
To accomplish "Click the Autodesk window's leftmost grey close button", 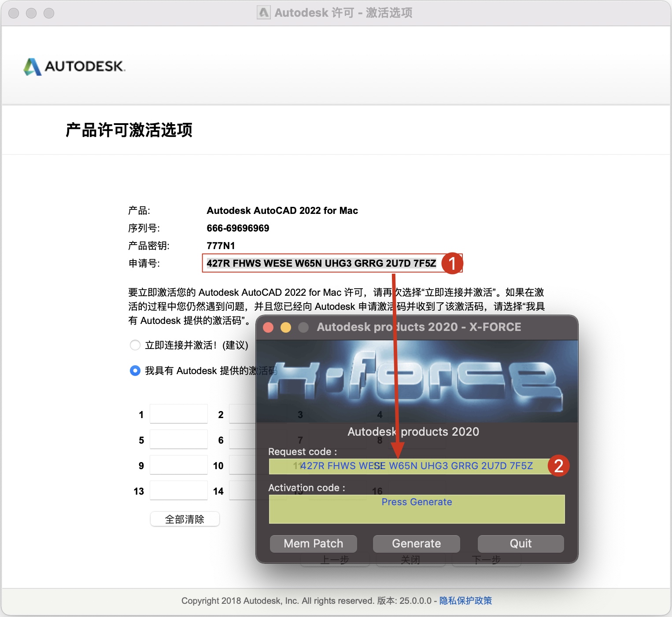I will 14,13.
